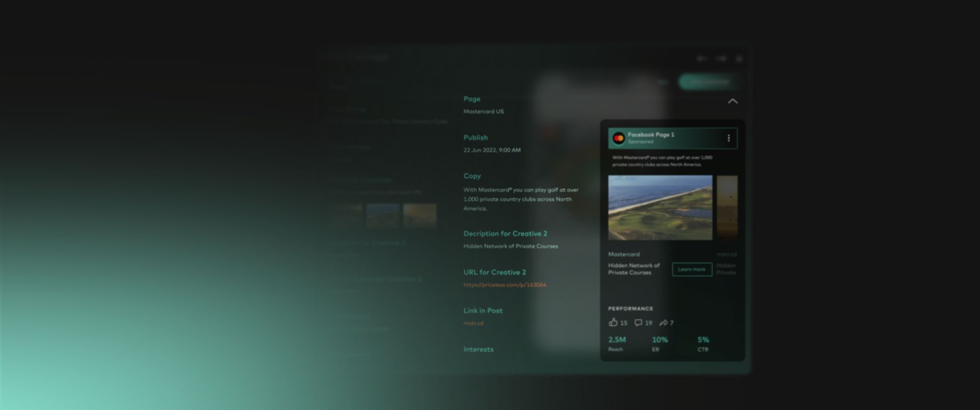Click the publish date 22 Jun 2022
The image size is (980, 410).
(492, 150)
